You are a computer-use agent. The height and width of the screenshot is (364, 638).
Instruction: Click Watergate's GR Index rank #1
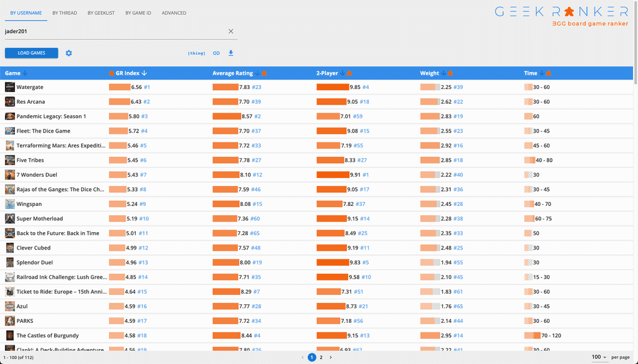[x=147, y=87]
